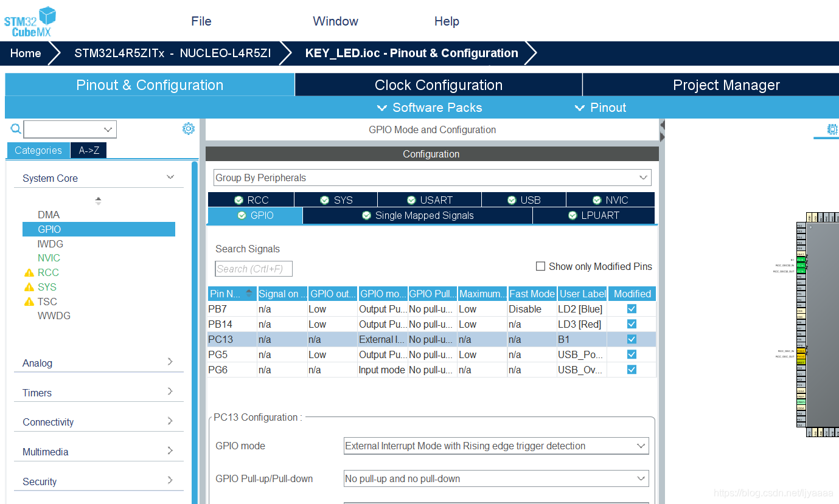Image resolution: width=839 pixels, height=504 pixels.
Task: Select the Pinout & Configuration tab
Action: (x=150, y=85)
